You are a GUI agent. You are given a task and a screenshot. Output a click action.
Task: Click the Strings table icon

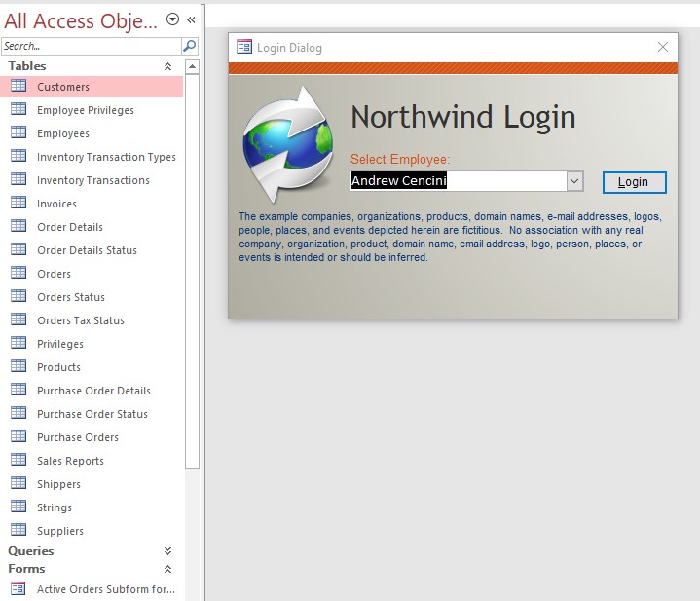(18, 507)
